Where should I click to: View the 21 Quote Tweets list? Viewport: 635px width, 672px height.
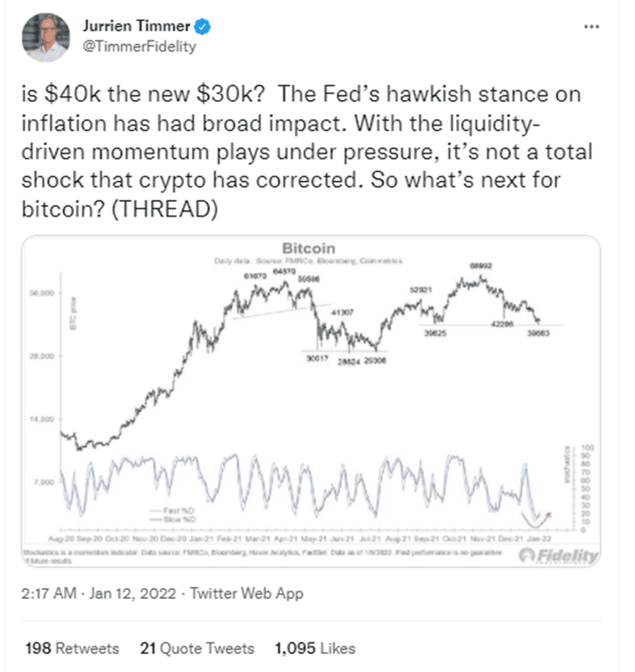click(x=197, y=648)
